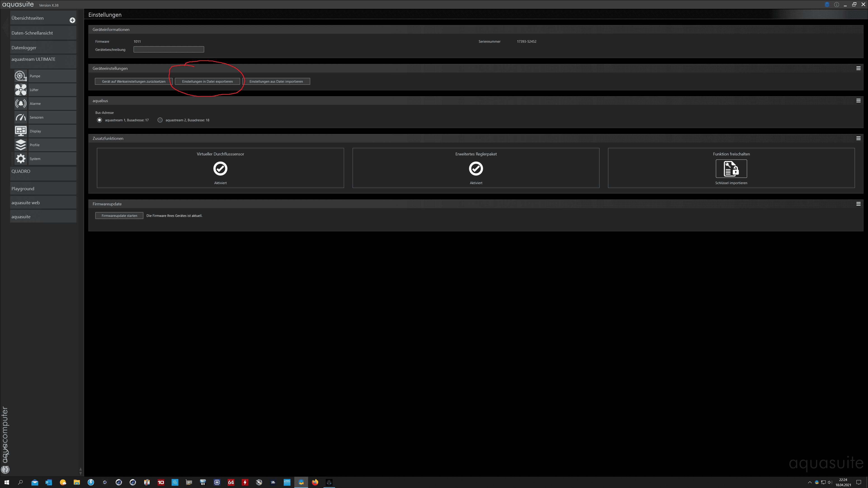Open the Datenlogger sidebar item
The height and width of the screenshot is (488, 868).
(x=24, y=47)
